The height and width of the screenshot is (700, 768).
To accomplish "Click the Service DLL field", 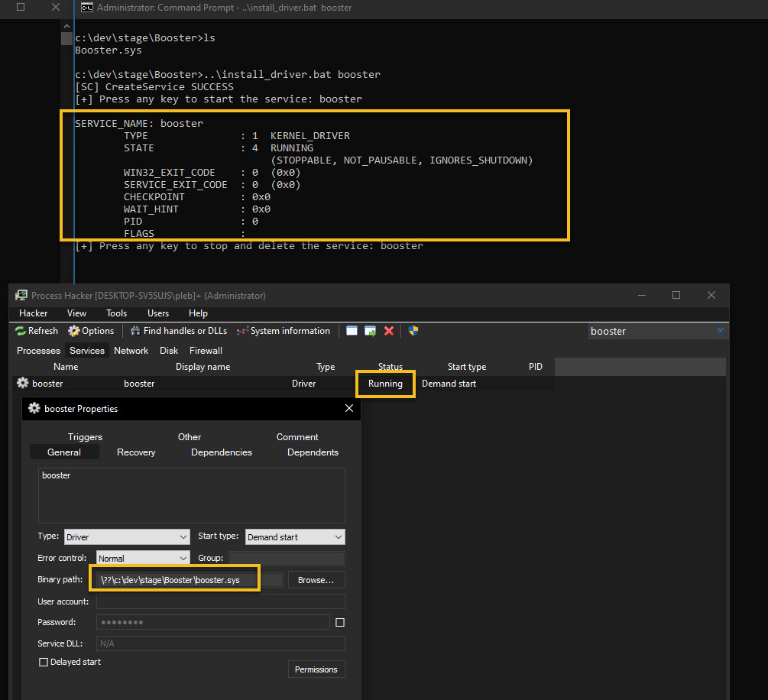I will pyautogui.click(x=220, y=643).
